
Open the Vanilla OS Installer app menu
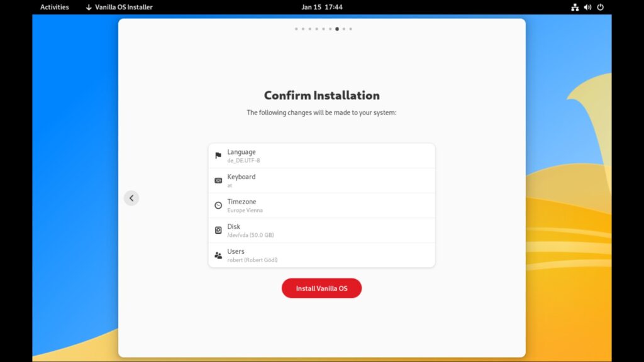coord(119,7)
